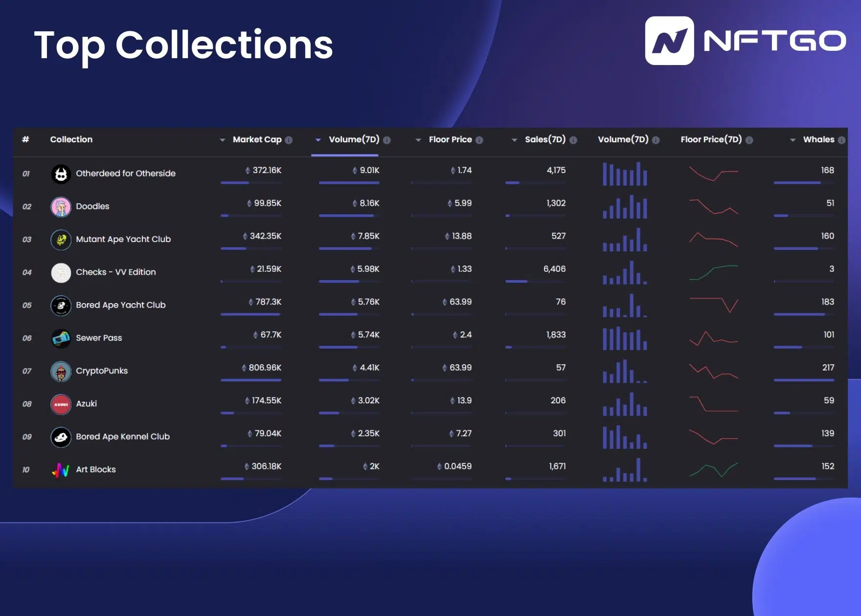Open Mutant Ape Yacht Club avatar
Image resolution: width=861 pixels, height=616 pixels.
[x=61, y=240]
